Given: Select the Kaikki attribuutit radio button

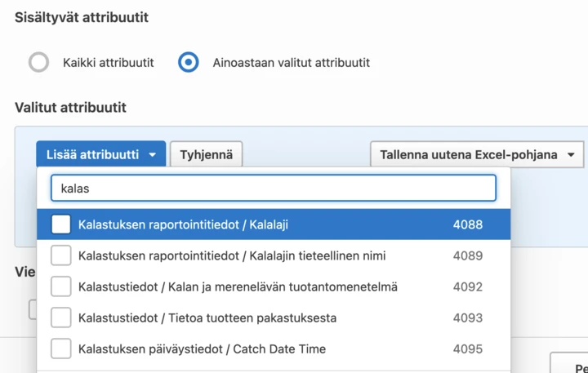Looking at the screenshot, I should coord(39,63).
